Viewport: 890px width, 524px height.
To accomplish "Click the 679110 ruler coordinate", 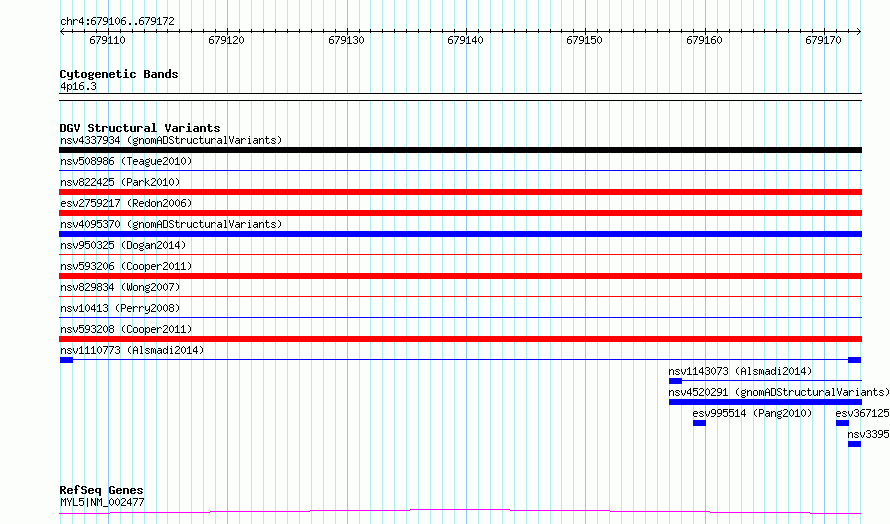I will click(107, 40).
